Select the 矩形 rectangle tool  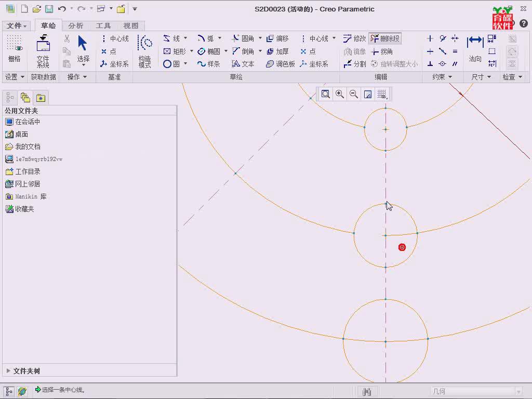point(175,51)
